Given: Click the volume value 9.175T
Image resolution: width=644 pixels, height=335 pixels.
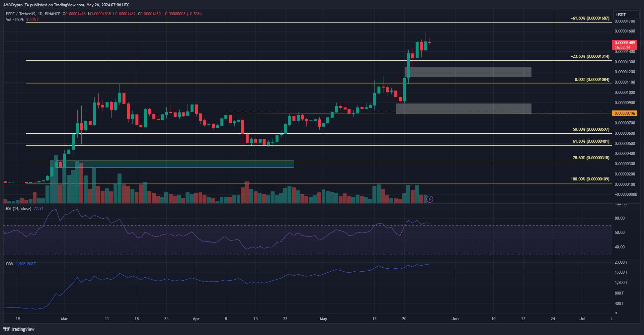Looking at the screenshot, I should 33,20.
